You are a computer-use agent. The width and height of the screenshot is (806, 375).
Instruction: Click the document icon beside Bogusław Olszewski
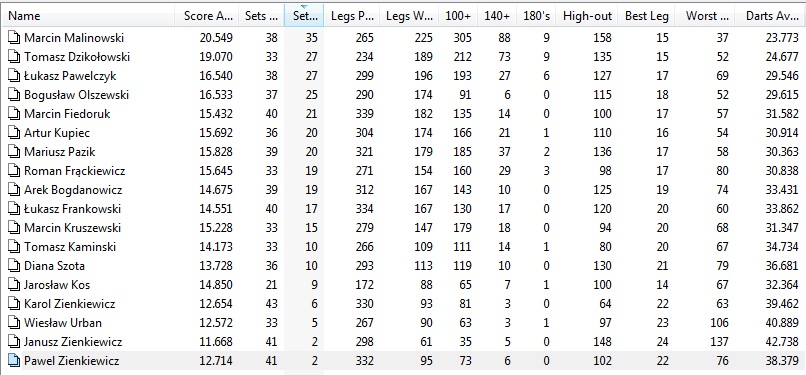point(15,95)
